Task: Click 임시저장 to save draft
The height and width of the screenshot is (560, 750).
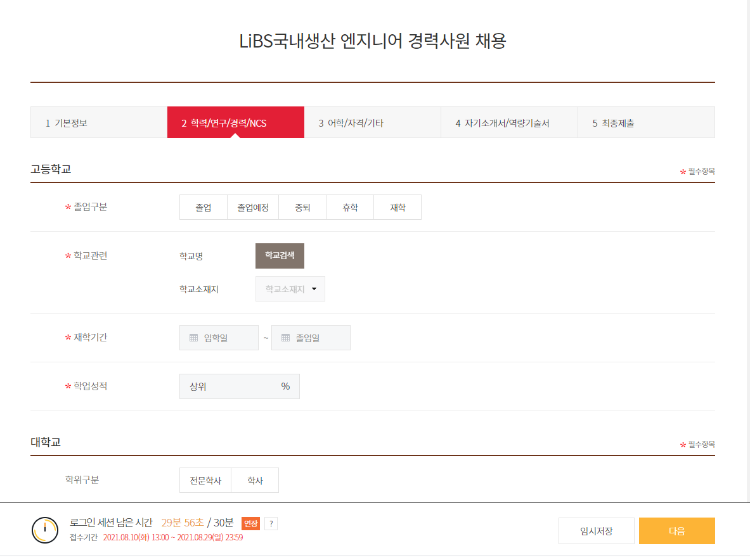Action: pyautogui.click(x=597, y=531)
